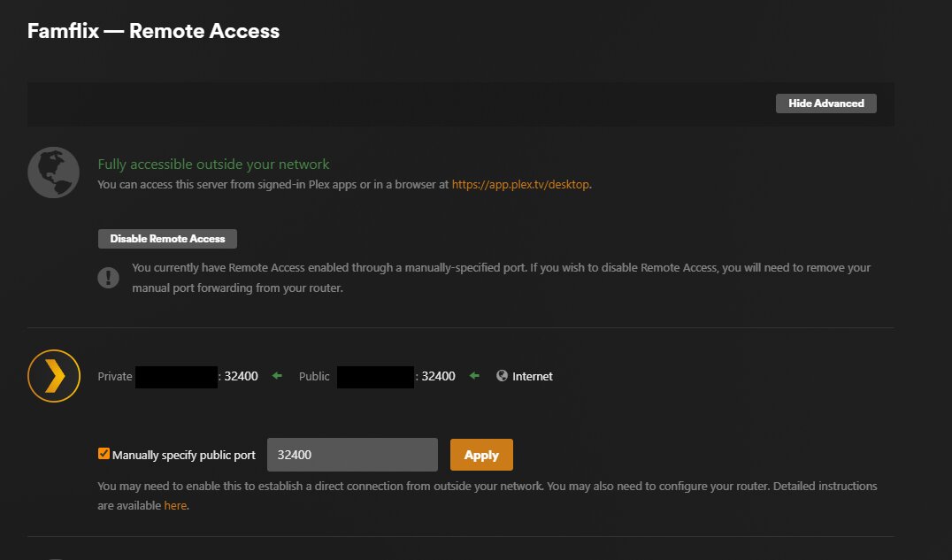The width and height of the screenshot is (952, 560).
Task: Open the detailed instructions "here" link
Action: pyautogui.click(x=175, y=506)
